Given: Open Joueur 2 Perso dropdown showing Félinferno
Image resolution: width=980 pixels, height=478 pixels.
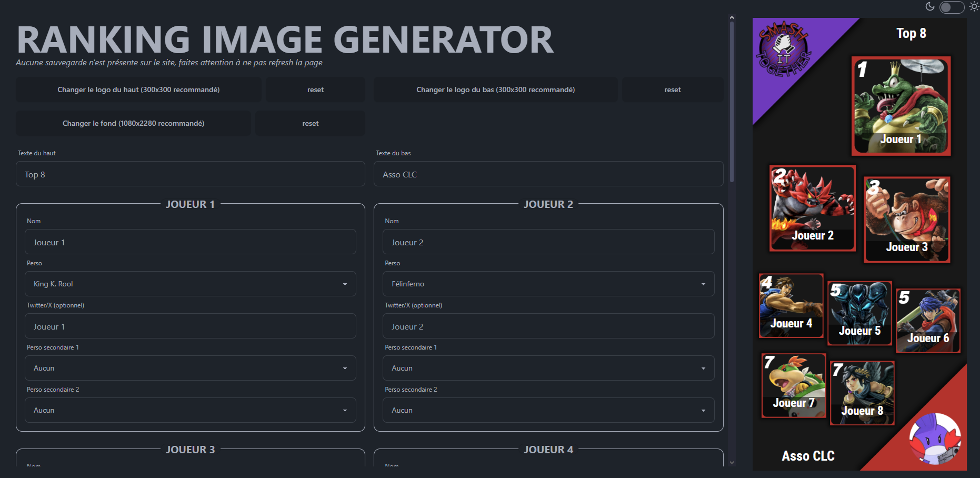Looking at the screenshot, I should (548, 284).
